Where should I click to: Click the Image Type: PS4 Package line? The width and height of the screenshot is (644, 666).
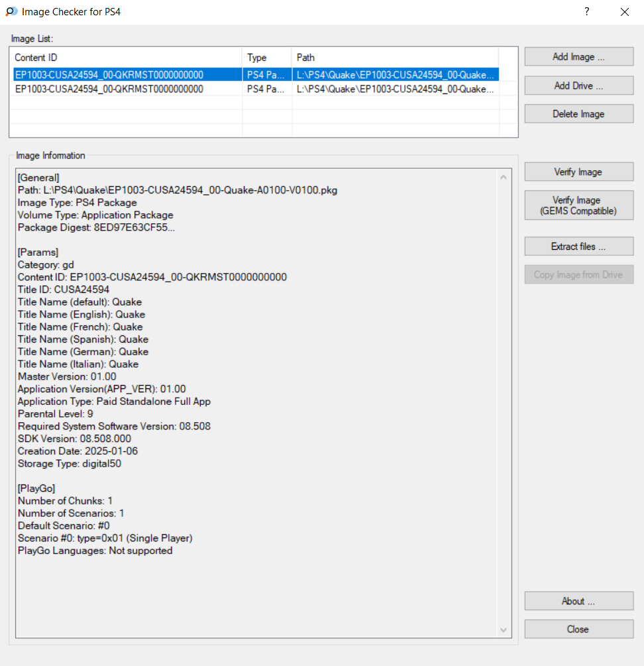pos(78,203)
